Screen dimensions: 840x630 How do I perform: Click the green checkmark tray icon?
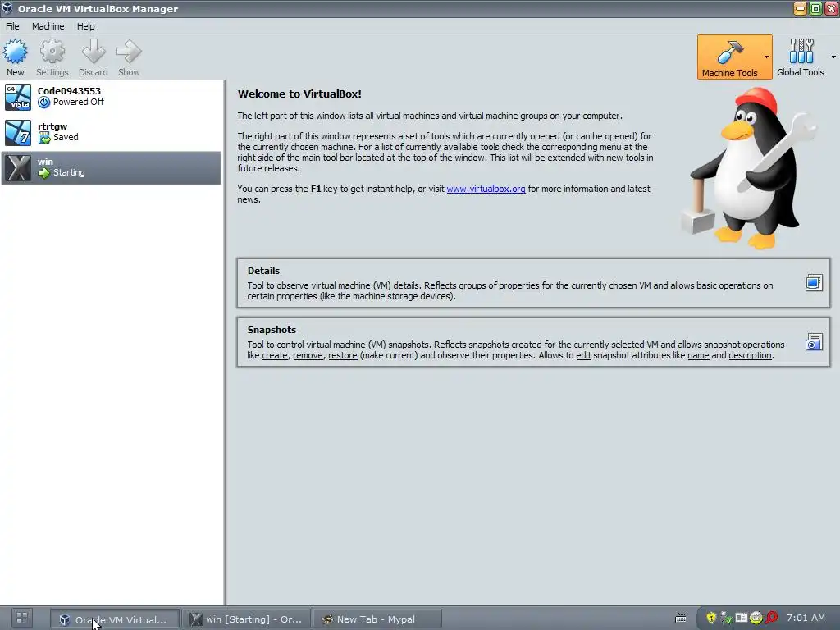click(x=726, y=618)
